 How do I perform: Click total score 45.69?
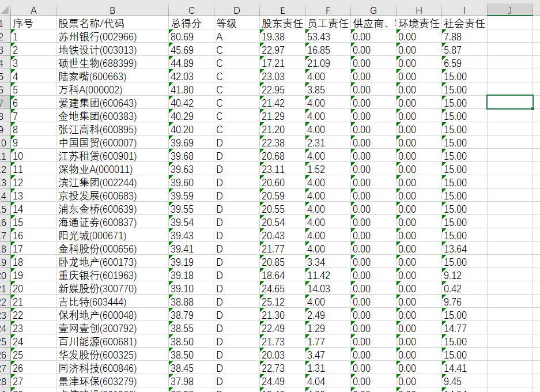[191, 50]
